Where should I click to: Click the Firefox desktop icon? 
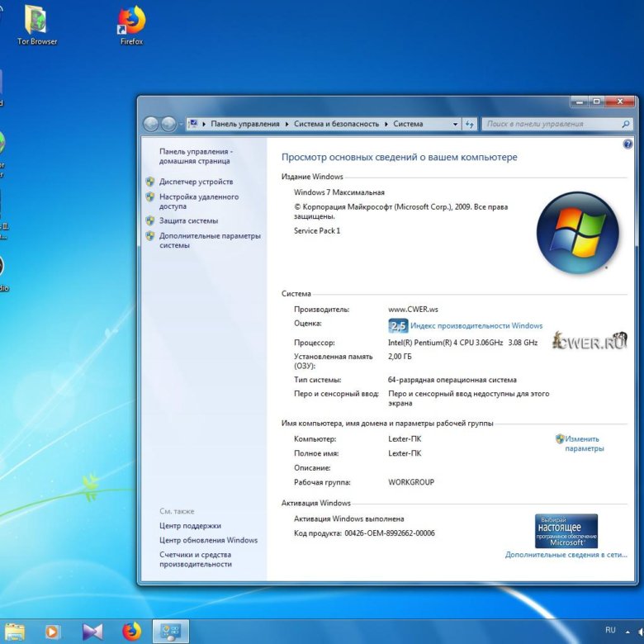pos(131,21)
